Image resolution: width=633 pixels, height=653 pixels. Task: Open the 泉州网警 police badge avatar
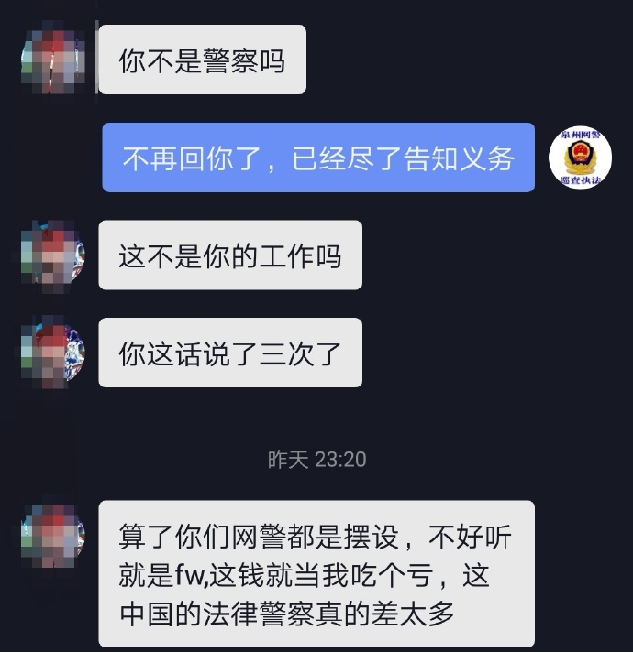pyautogui.click(x=580, y=157)
